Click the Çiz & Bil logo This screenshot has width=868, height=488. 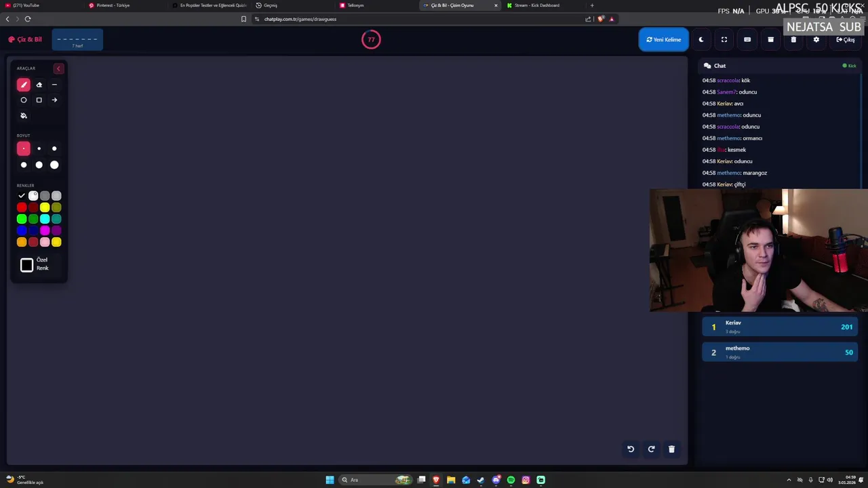(x=25, y=39)
